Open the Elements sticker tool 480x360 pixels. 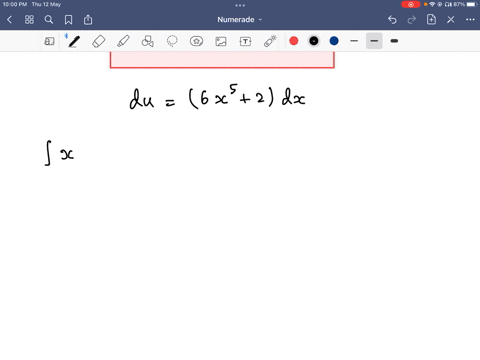point(196,41)
